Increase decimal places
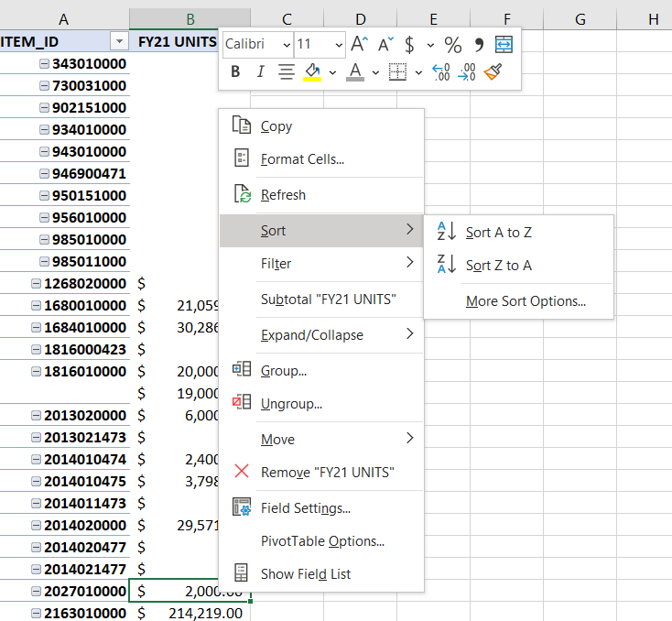The image size is (672, 621). [x=441, y=71]
